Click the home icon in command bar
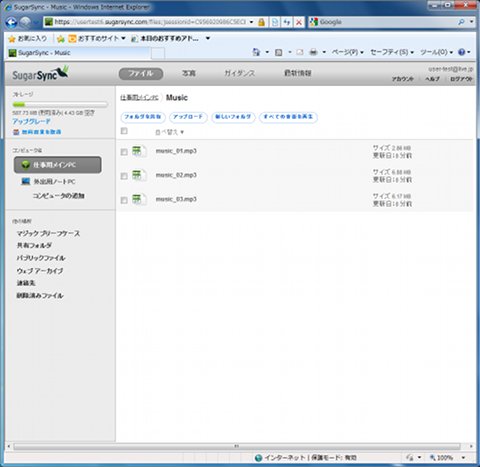 coord(256,52)
